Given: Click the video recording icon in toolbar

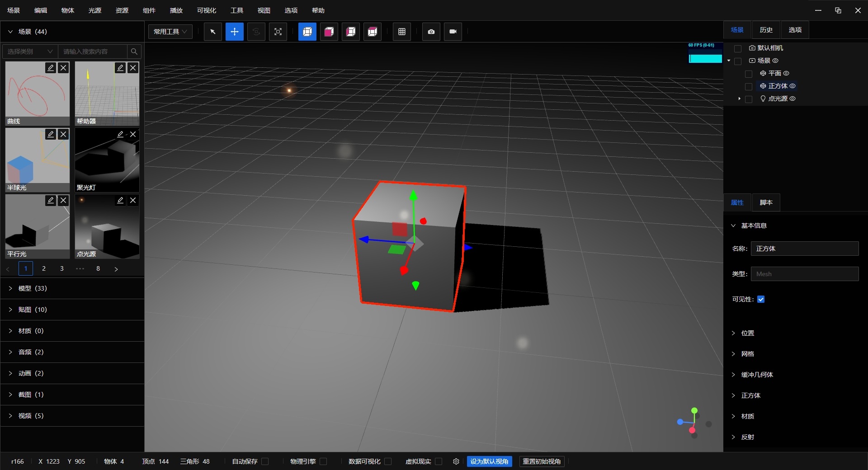Looking at the screenshot, I should pos(453,32).
